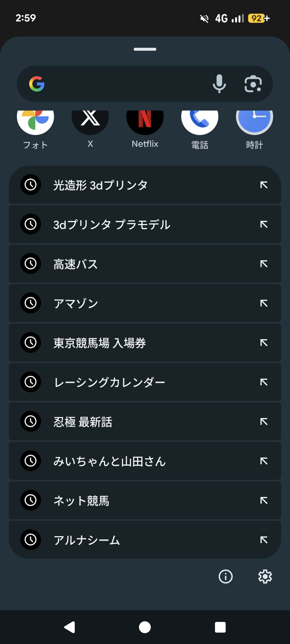Open the X app
Screen dimensions: 290x644
(x=90, y=121)
